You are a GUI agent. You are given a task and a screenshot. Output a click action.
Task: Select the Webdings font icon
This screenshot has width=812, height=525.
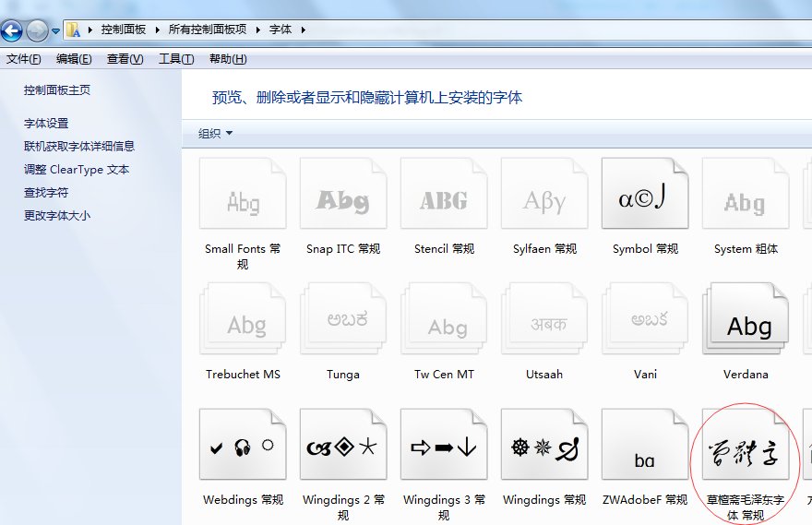click(x=243, y=444)
